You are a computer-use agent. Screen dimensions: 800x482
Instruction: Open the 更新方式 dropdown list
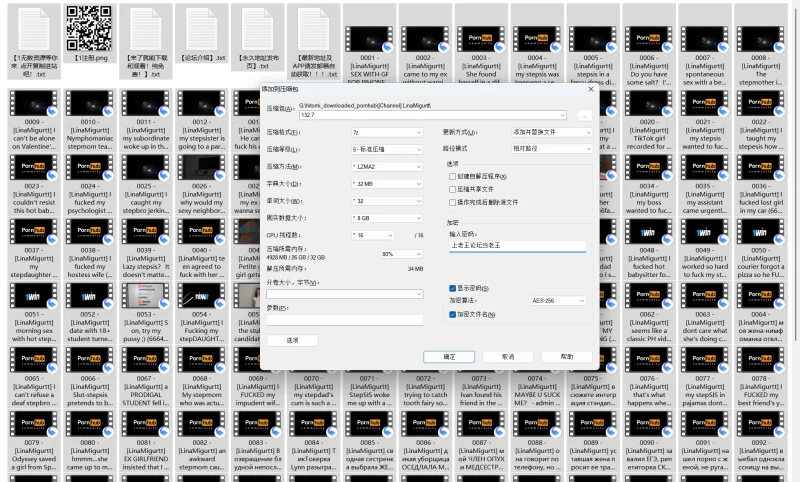point(549,132)
